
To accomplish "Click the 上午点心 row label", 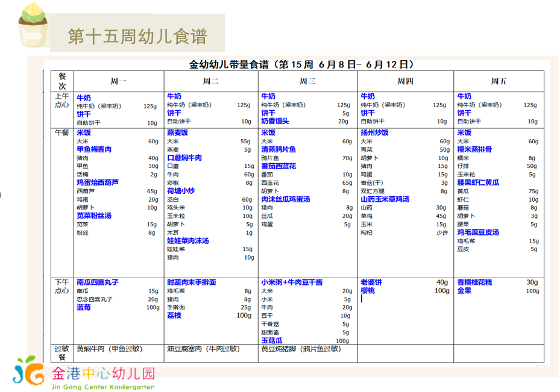I will pyautogui.click(x=61, y=101).
